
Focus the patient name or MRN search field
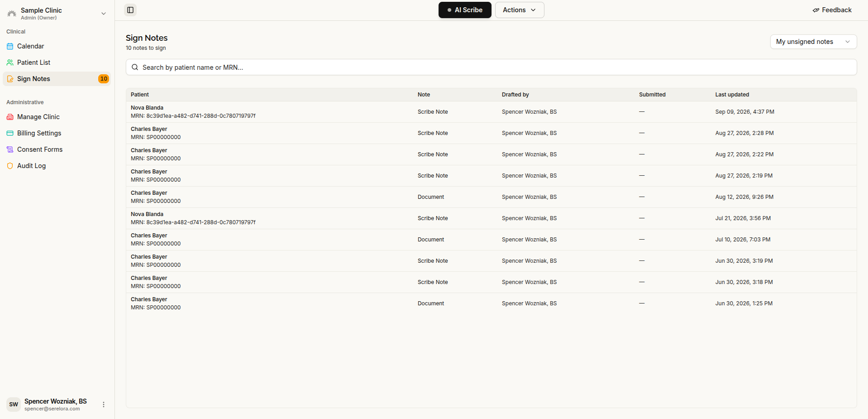click(x=491, y=67)
